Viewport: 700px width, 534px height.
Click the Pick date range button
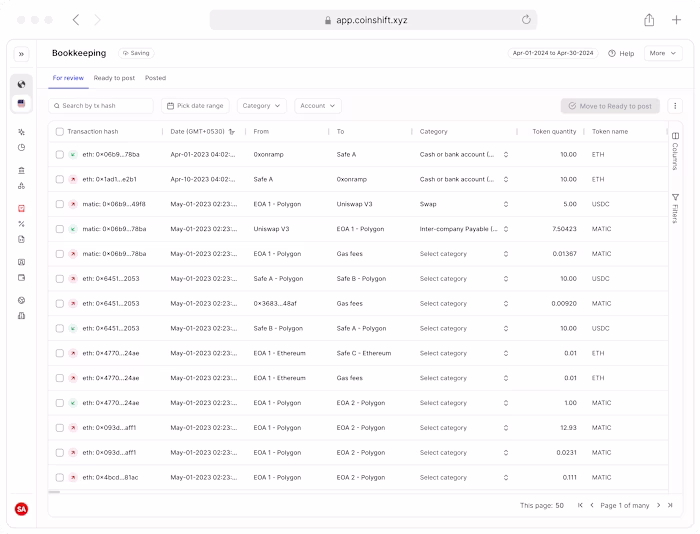tap(196, 106)
